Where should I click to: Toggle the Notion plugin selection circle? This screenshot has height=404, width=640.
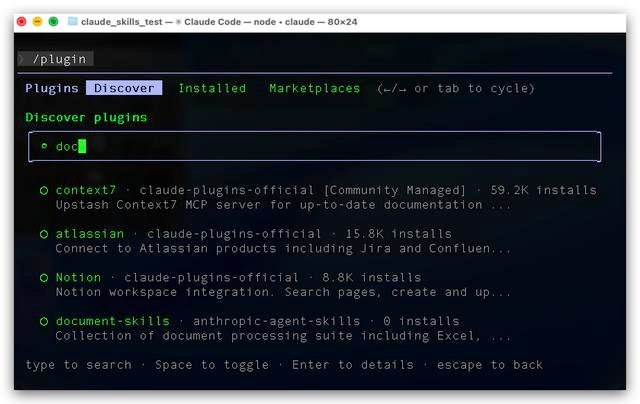point(44,278)
